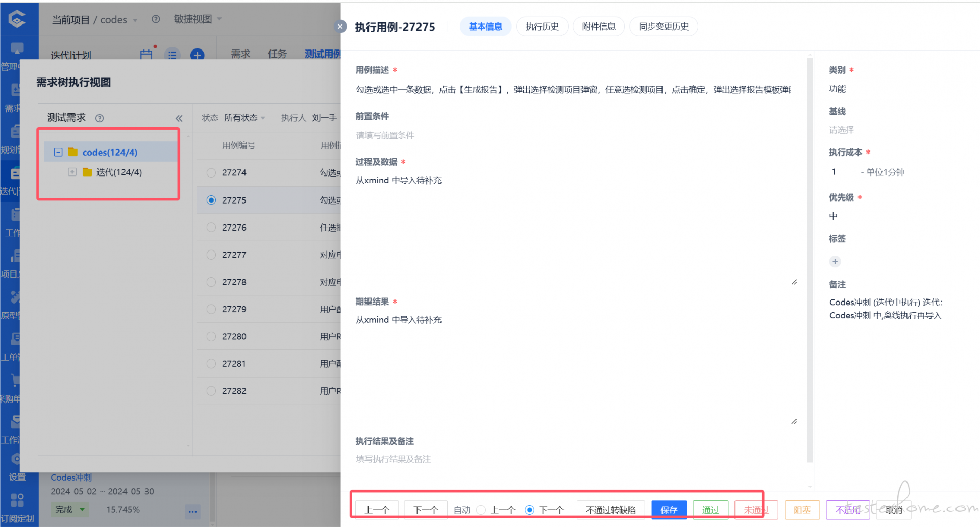
Task: Open the 附件信息 tab
Action: tap(599, 27)
